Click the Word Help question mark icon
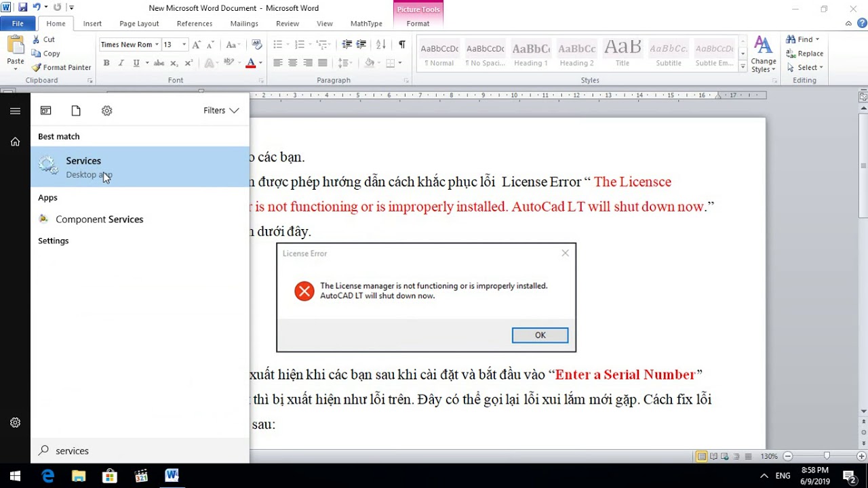This screenshot has height=488, width=868. click(x=861, y=24)
